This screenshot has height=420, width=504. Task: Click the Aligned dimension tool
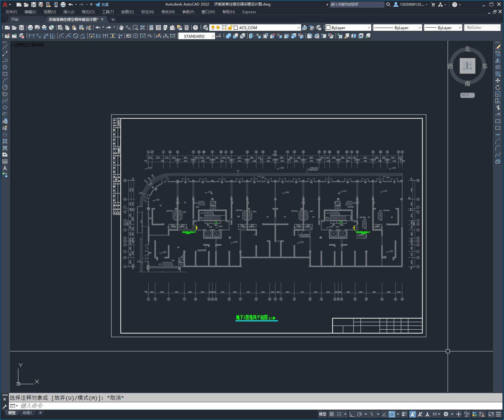[x=38, y=36]
